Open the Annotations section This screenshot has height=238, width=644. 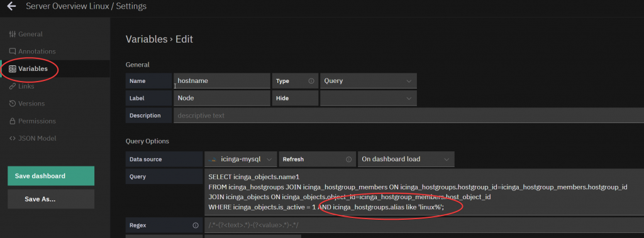click(32, 51)
